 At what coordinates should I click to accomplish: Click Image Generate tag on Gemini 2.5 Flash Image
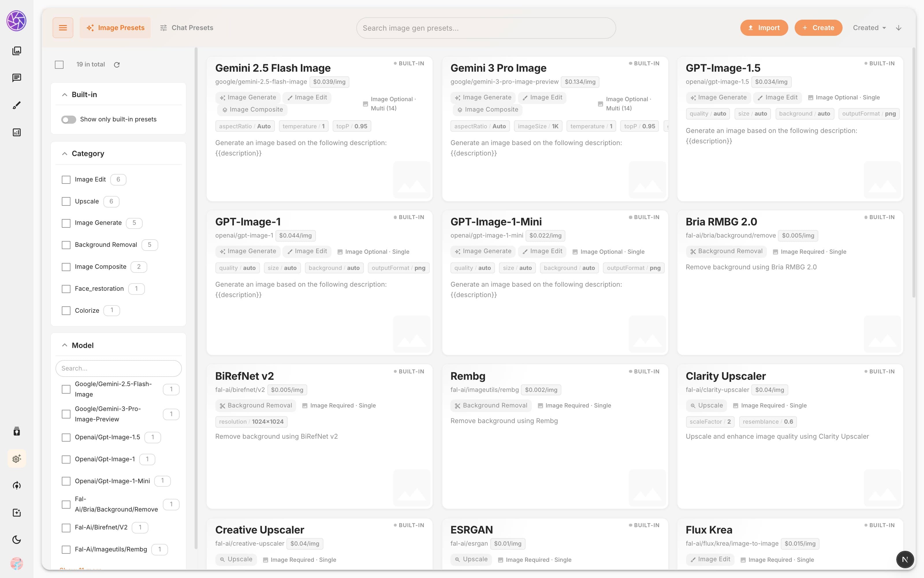click(x=248, y=97)
